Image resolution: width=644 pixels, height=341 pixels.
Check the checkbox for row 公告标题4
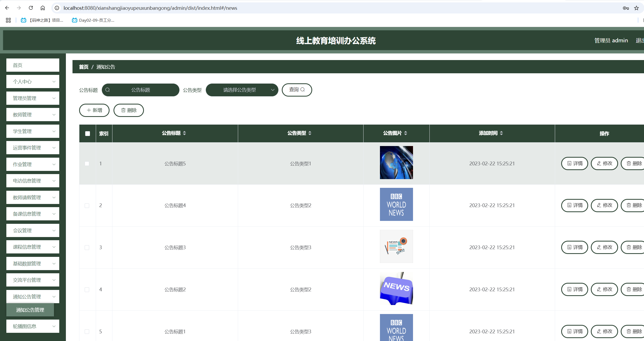pos(87,206)
